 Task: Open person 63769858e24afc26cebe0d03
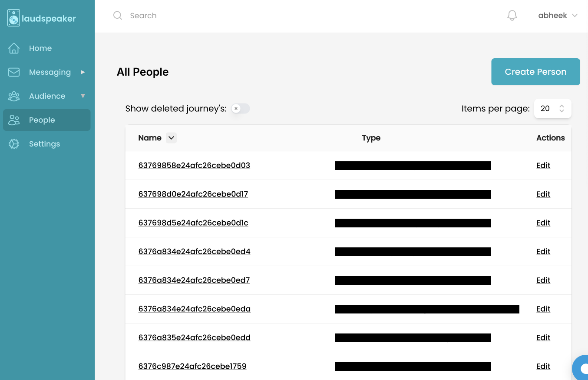tap(194, 166)
